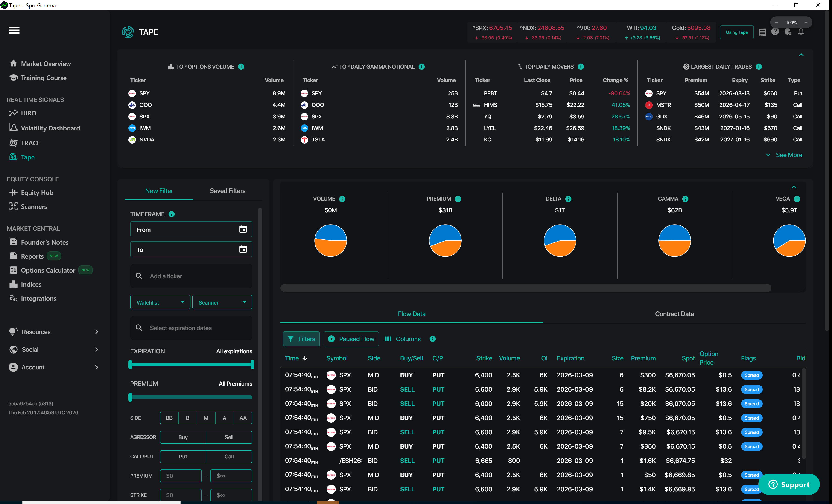Click the From date calendar icon
832x504 pixels.
(x=243, y=229)
